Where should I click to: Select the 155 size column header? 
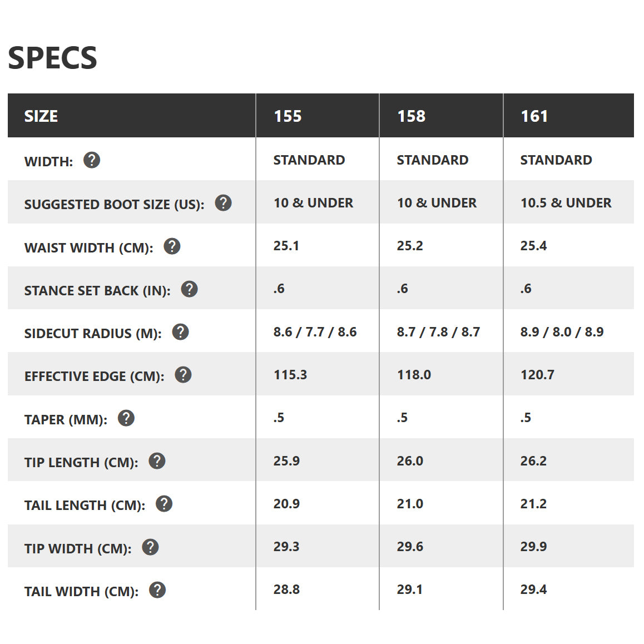[x=288, y=116]
